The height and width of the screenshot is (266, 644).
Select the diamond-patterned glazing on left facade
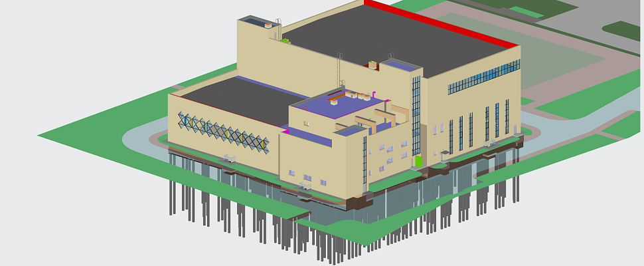(x=224, y=132)
